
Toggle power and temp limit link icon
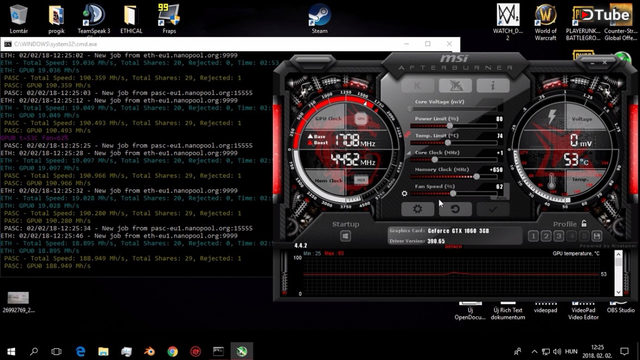407,134
